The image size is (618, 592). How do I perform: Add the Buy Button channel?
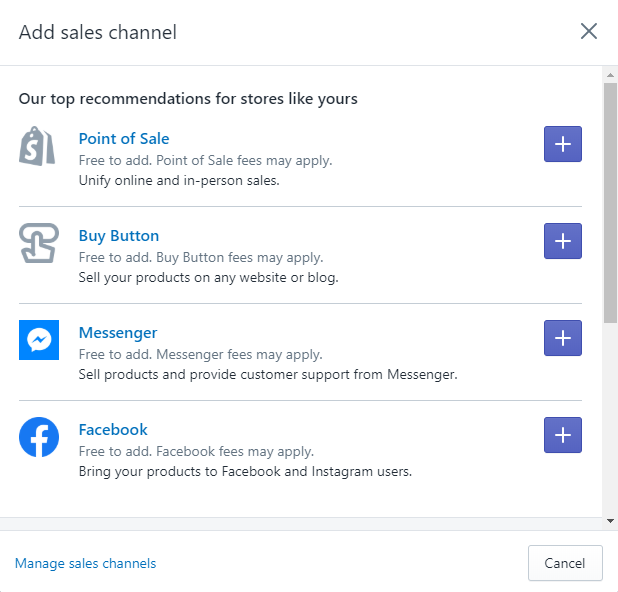562,241
